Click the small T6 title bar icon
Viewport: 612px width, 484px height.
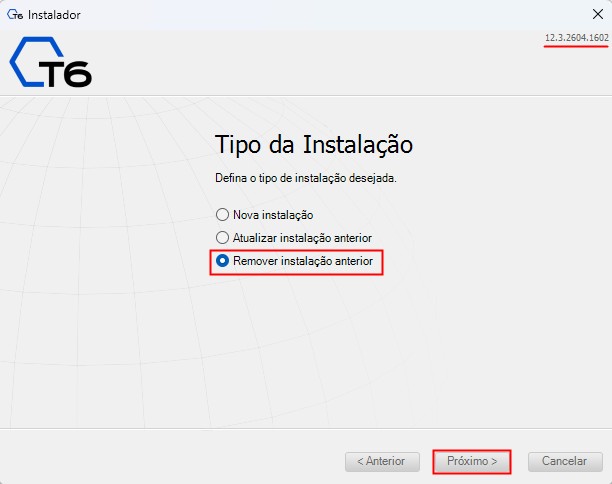click(15, 15)
